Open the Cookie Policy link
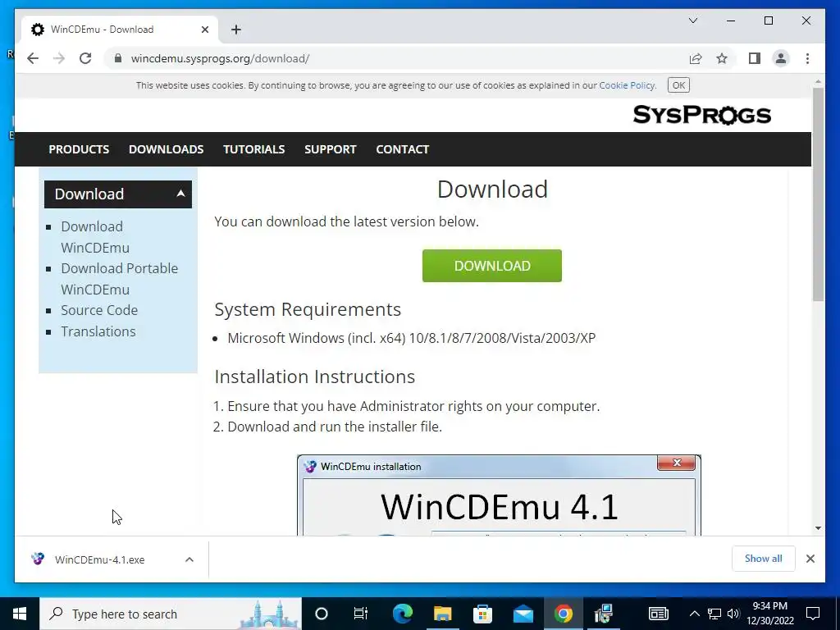This screenshot has width=840, height=630. [x=627, y=85]
